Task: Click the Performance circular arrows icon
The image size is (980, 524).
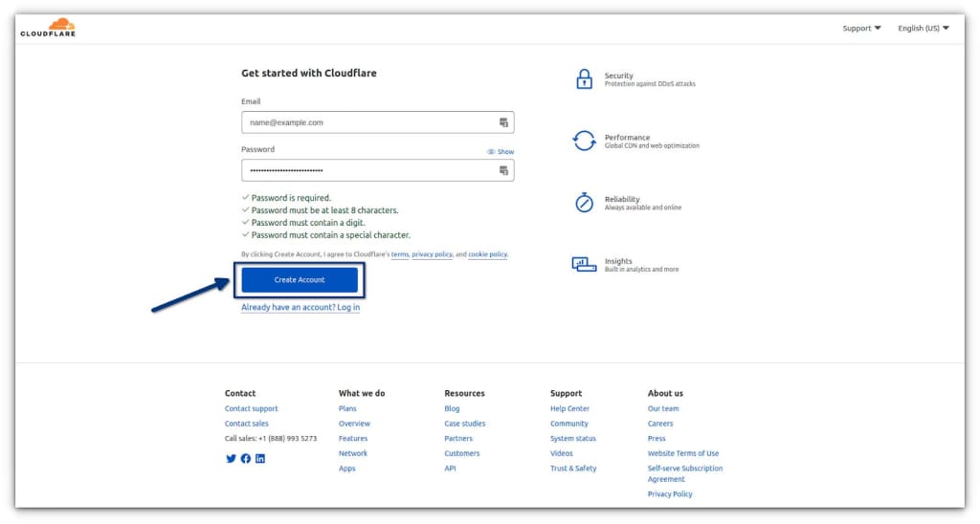Action: tap(584, 141)
